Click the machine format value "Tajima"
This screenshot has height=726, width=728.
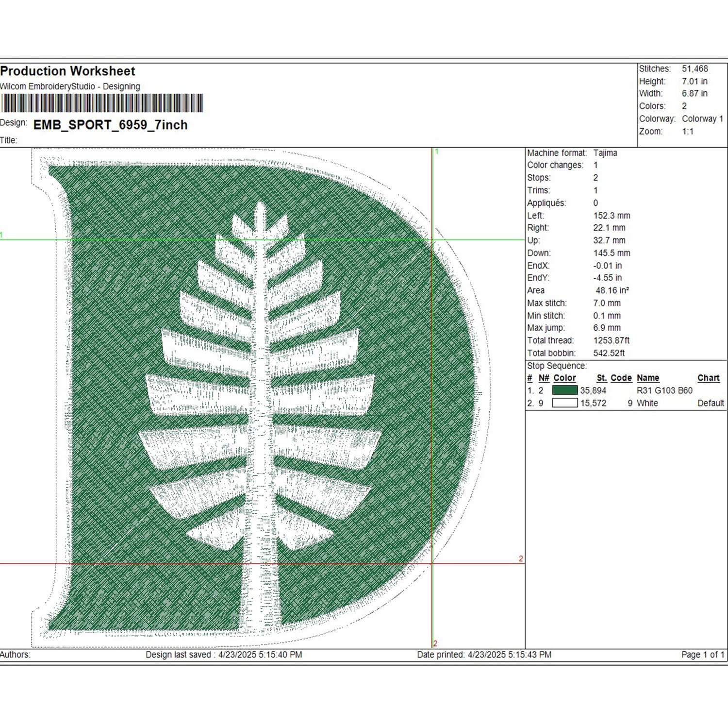pos(605,153)
